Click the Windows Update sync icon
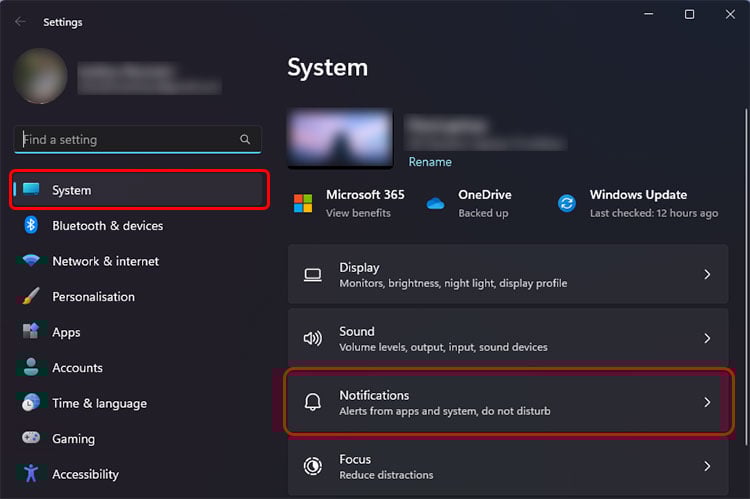Image resolution: width=750 pixels, height=499 pixels. tap(567, 203)
